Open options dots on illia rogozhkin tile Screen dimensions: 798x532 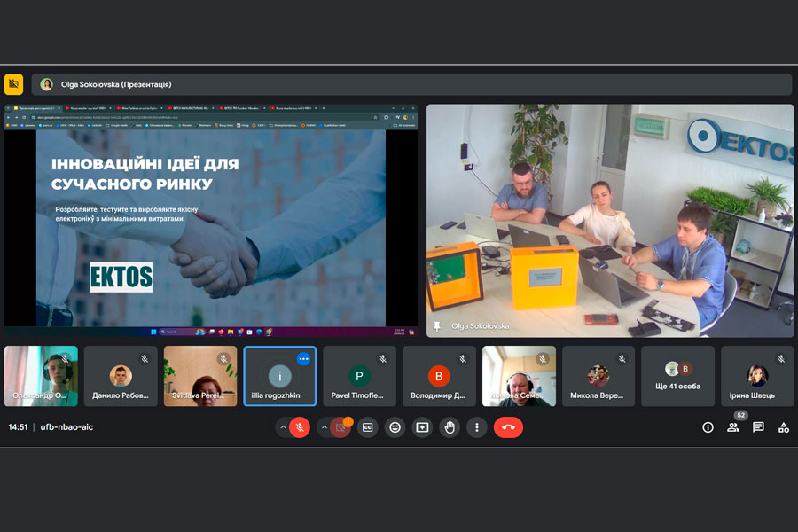tap(304, 359)
